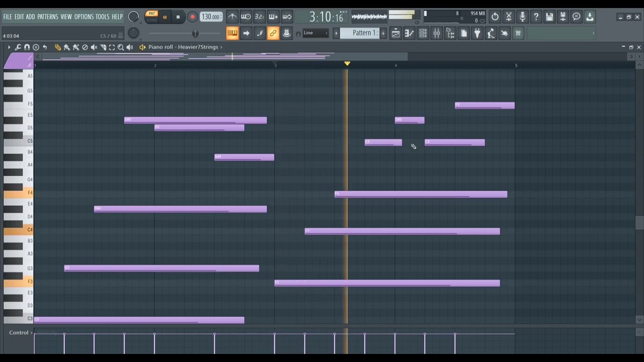Select the Delete tool in piano roll
Image resolution: width=644 pixels, height=362 pixels.
click(x=85, y=47)
